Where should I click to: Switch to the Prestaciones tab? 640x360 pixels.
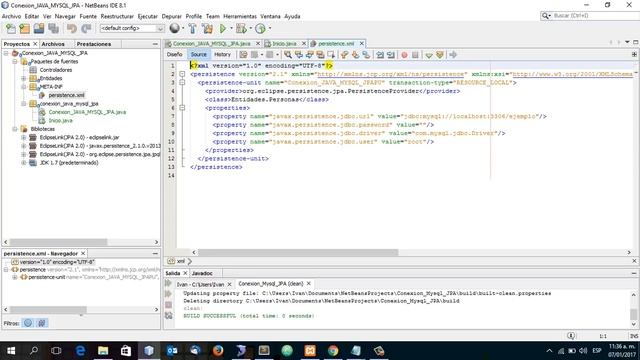pyautogui.click(x=94, y=44)
